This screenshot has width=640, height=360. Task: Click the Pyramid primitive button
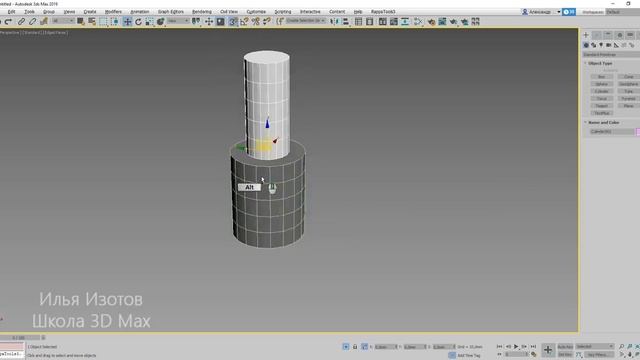(628, 99)
